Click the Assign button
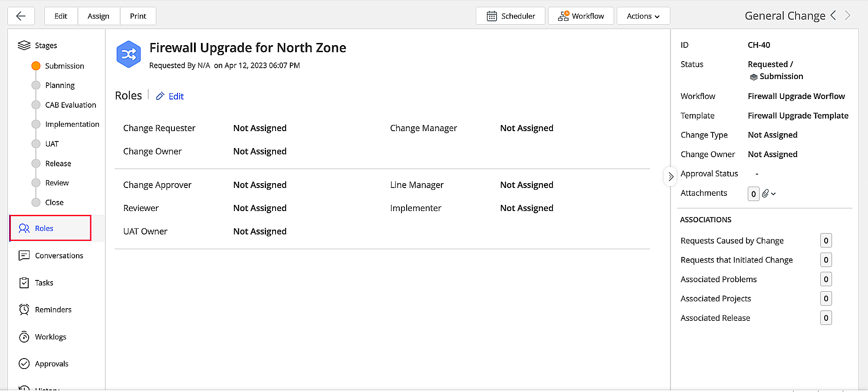868x392 pixels. (99, 16)
